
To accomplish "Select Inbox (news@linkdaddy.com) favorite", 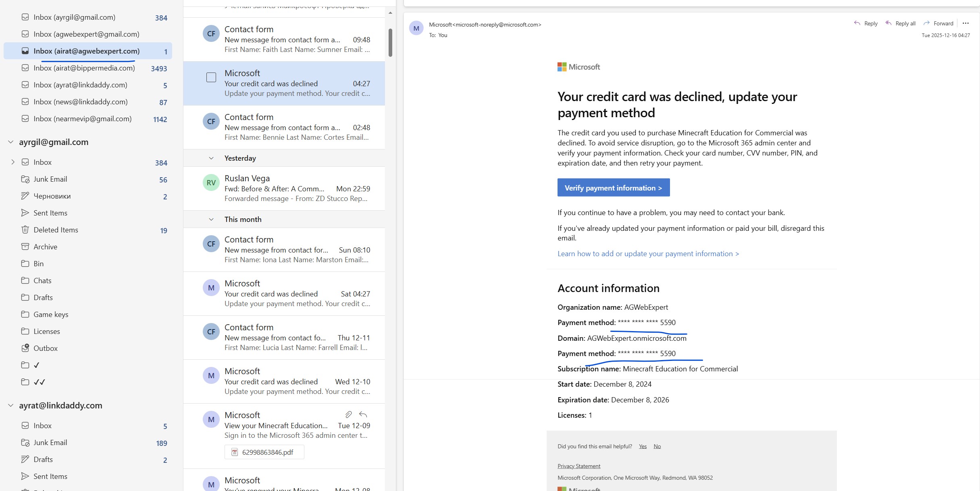I will (88, 102).
